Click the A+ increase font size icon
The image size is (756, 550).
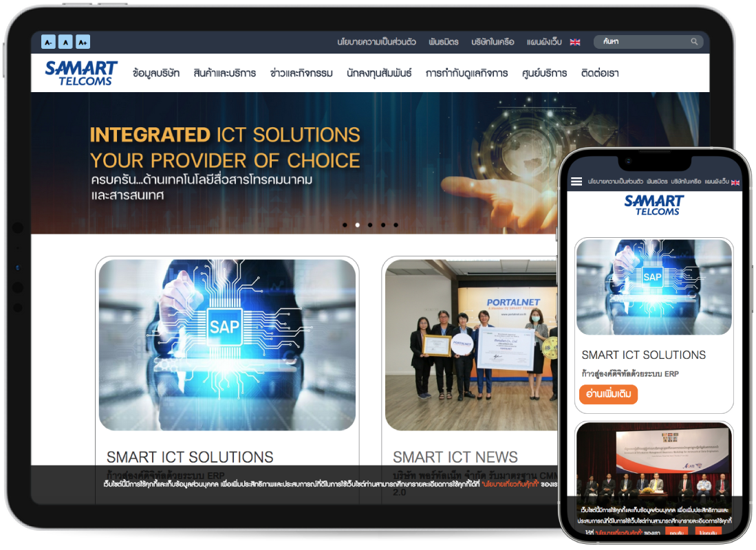pos(82,41)
